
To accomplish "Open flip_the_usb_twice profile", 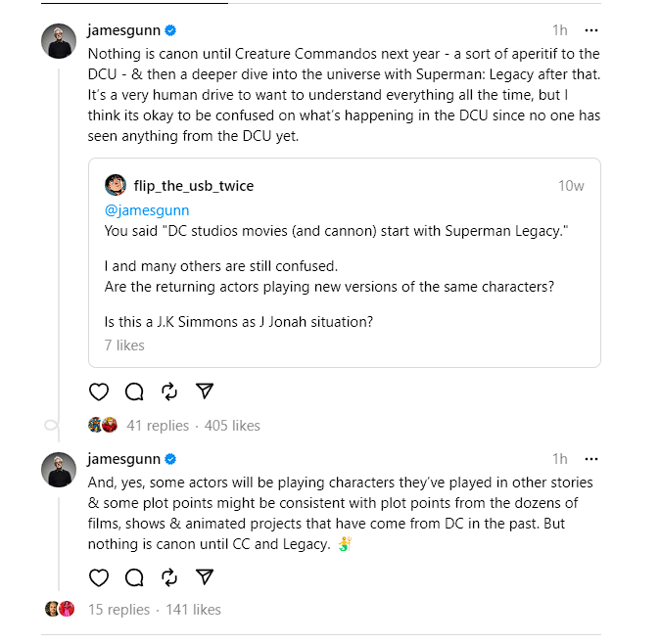I will pyautogui.click(x=193, y=186).
